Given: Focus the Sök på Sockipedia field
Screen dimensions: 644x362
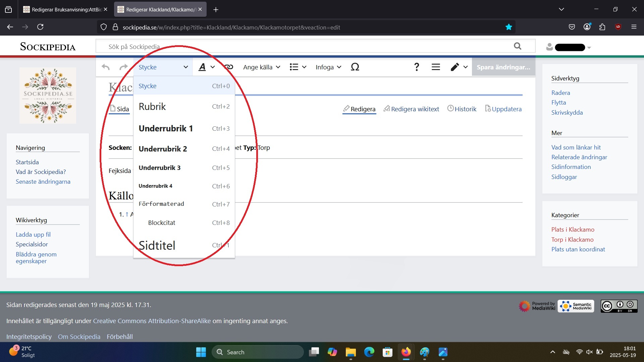Looking at the screenshot, I should (302, 46).
